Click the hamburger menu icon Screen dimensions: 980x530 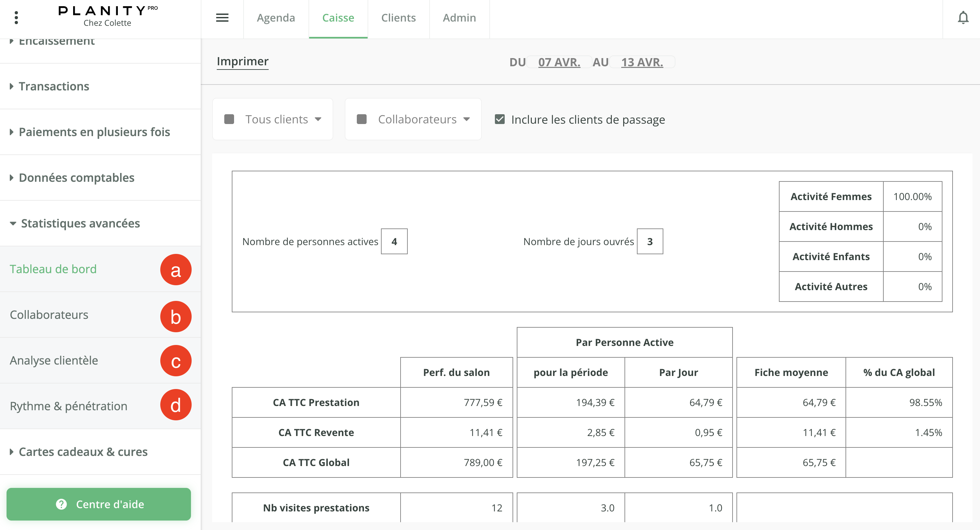(222, 18)
